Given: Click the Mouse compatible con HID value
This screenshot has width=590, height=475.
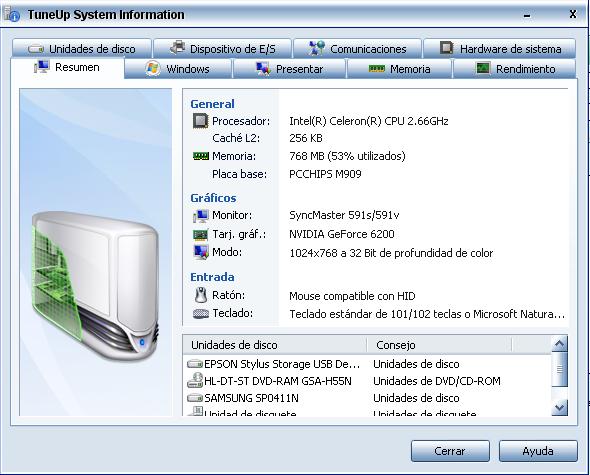Looking at the screenshot, I should (x=352, y=296).
